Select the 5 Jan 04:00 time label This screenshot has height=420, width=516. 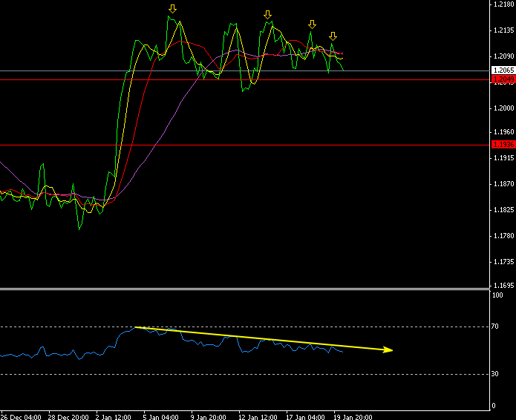tap(160, 417)
